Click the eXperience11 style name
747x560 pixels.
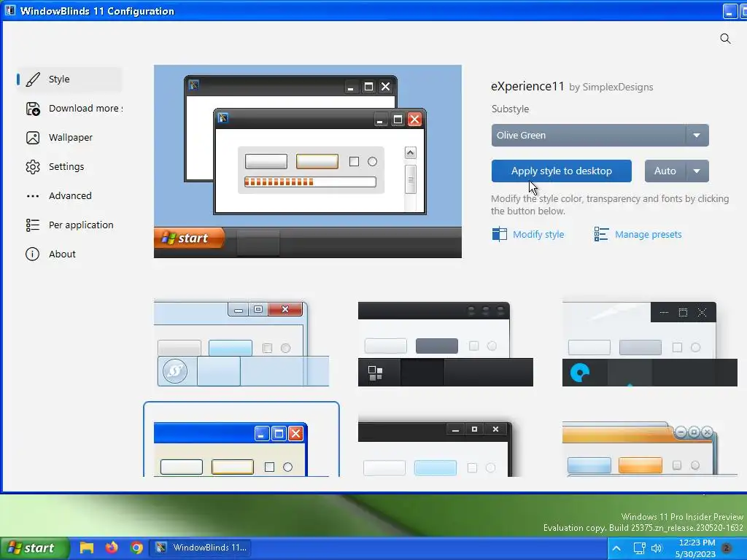(x=527, y=86)
